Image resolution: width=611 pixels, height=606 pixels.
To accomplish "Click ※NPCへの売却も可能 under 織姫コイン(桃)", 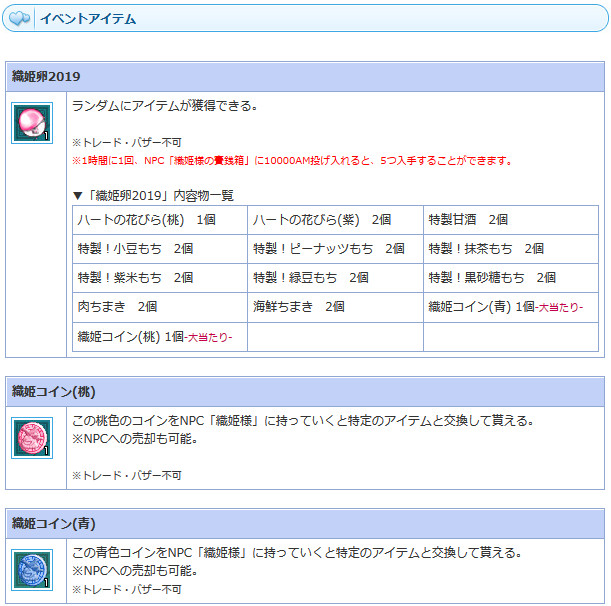I will pos(135,438).
